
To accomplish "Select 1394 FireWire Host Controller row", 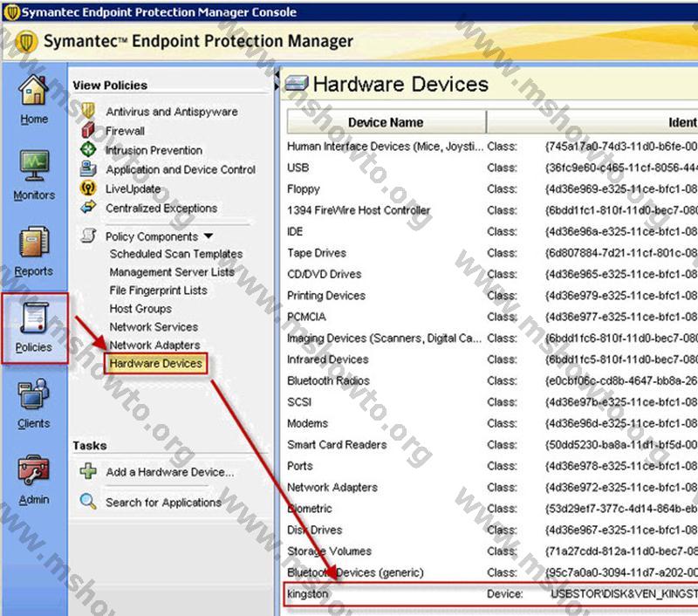I will (491, 210).
